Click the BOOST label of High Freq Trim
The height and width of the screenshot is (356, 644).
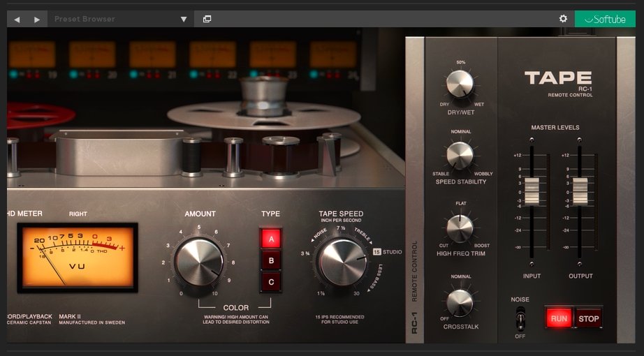pyautogui.click(x=482, y=246)
